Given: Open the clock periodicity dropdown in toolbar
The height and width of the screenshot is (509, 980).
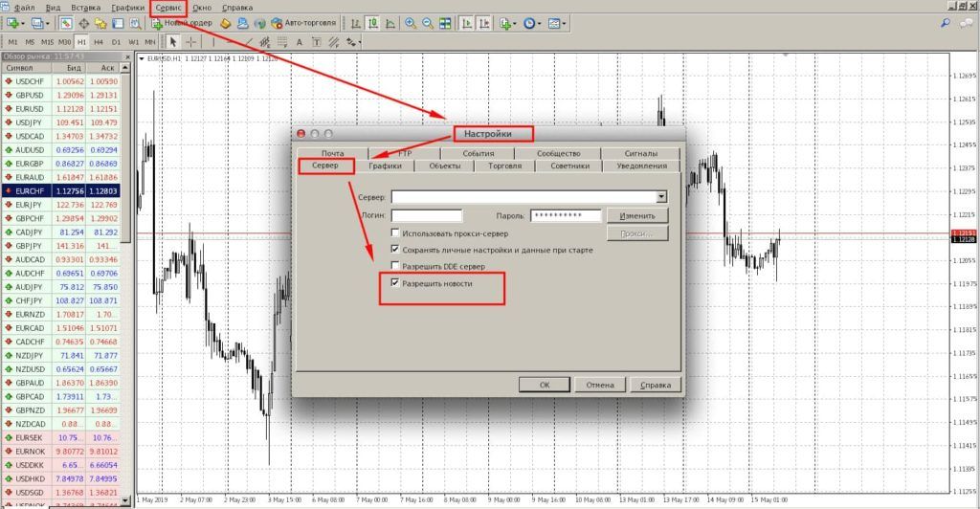Looking at the screenshot, I should click(x=540, y=23).
